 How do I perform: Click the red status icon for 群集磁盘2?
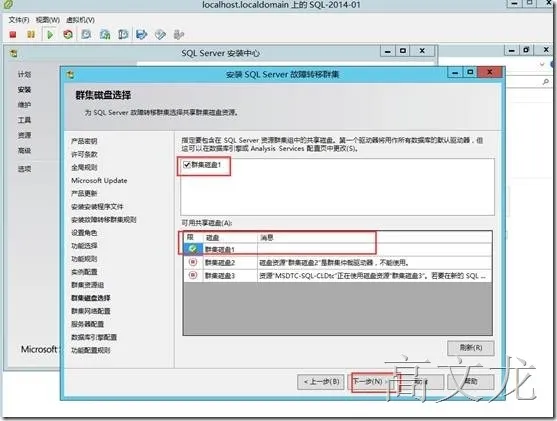click(x=193, y=262)
